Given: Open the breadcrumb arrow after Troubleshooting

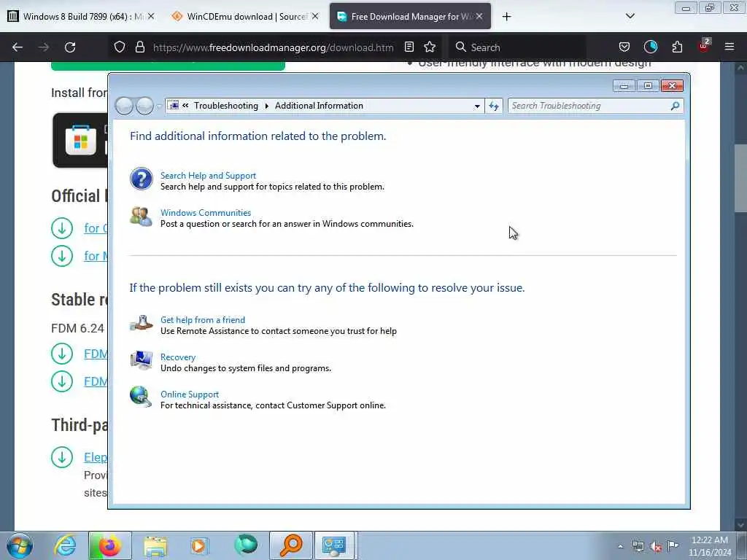Looking at the screenshot, I should (x=267, y=106).
